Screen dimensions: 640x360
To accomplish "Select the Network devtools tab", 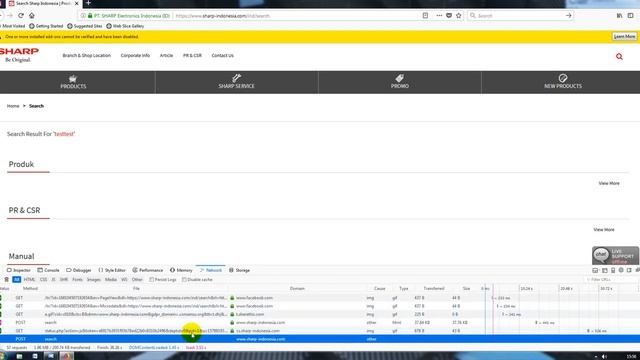I will pos(211,270).
